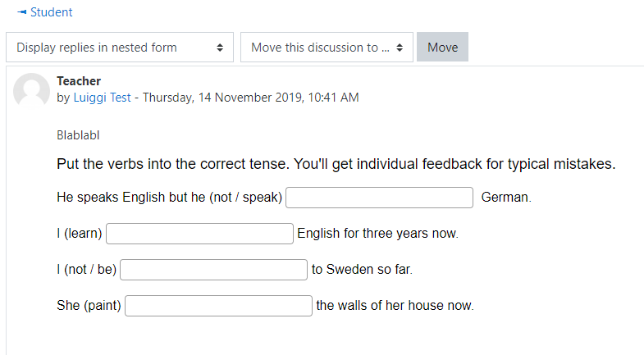Image resolution: width=644 pixels, height=355 pixels.
Task: Click the Teacher post subject heading
Action: (79, 81)
